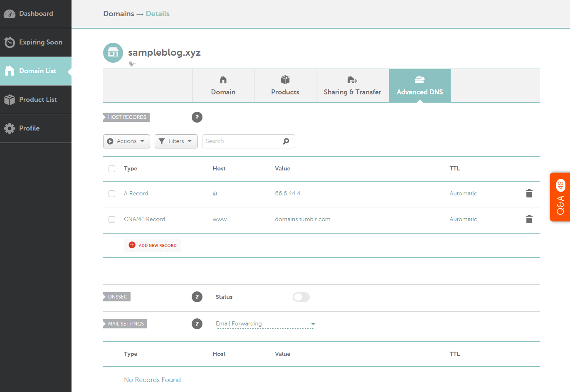Screen dimensions: 570x392
Task: Open the Actions dropdown
Action: [126, 141]
